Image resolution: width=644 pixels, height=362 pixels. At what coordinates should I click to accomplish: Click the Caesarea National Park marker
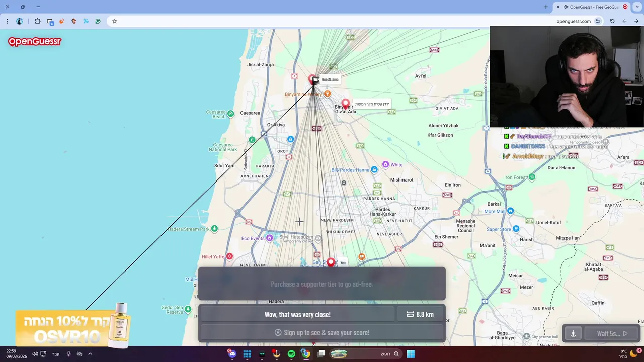[x=252, y=140]
